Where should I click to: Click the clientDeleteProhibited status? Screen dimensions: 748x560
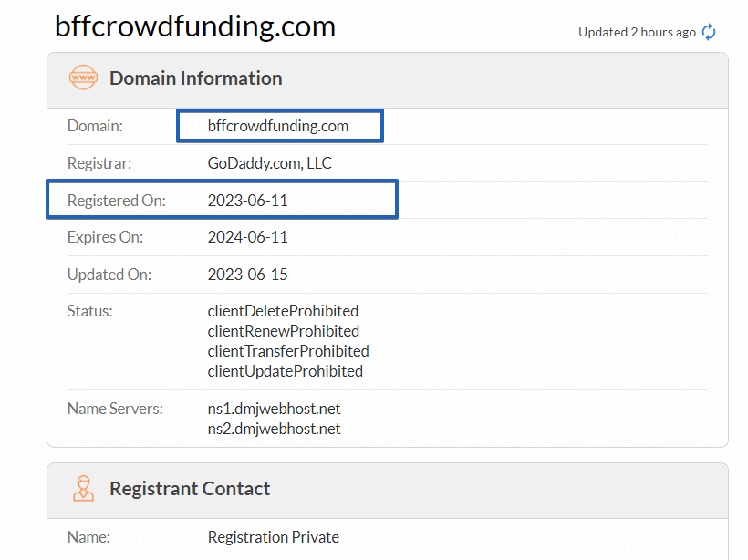[283, 311]
